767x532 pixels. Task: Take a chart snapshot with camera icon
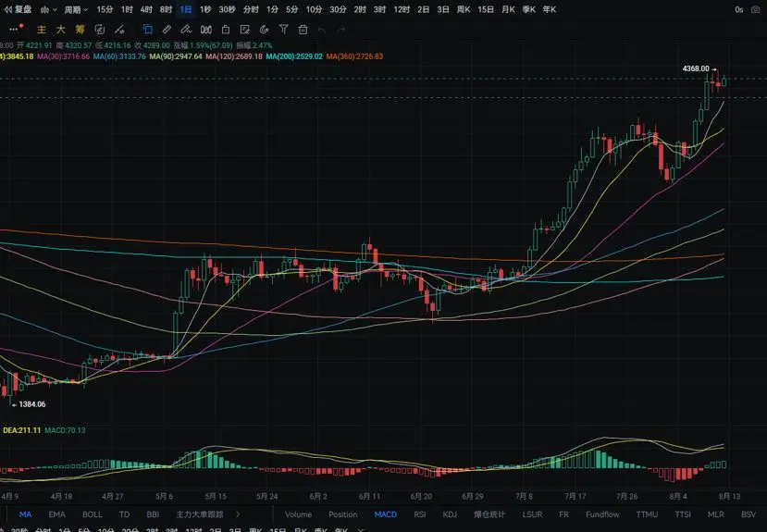[755, 10]
